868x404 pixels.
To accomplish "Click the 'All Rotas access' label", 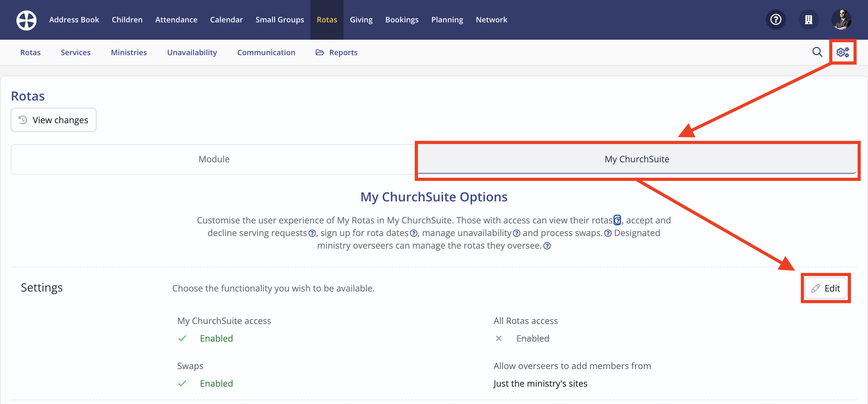I will point(526,321).
